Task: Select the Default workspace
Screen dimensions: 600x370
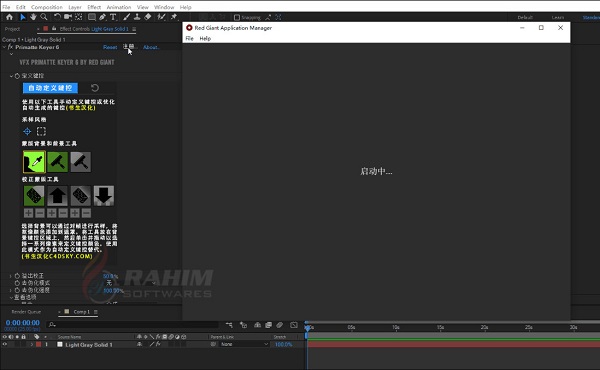Action: point(525,17)
